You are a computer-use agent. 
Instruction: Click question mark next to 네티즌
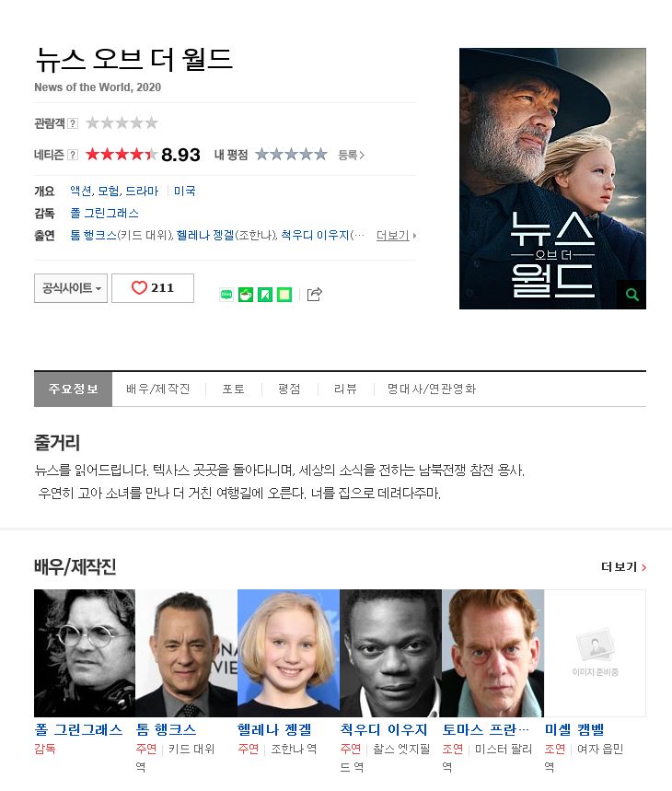click(x=73, y=155)
